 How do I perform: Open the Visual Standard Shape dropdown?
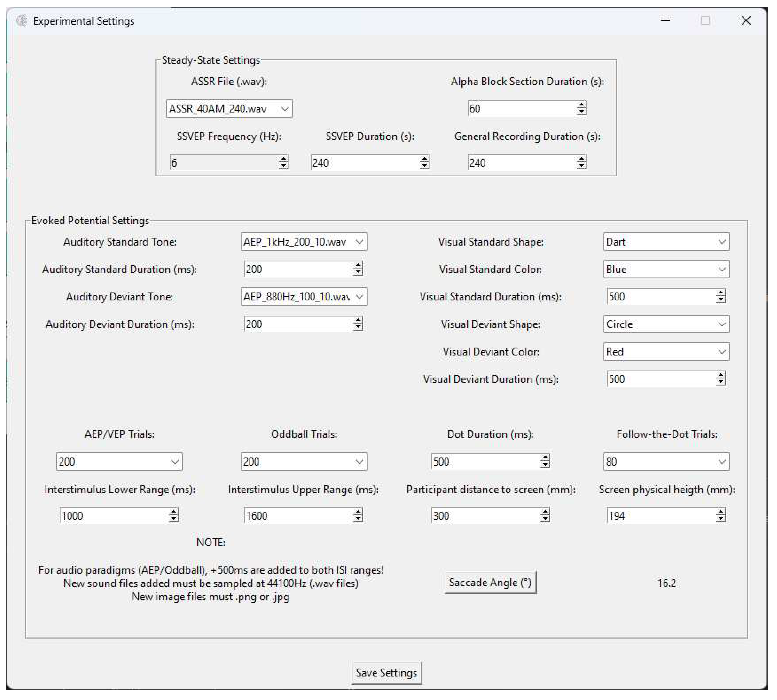[722, 242]
